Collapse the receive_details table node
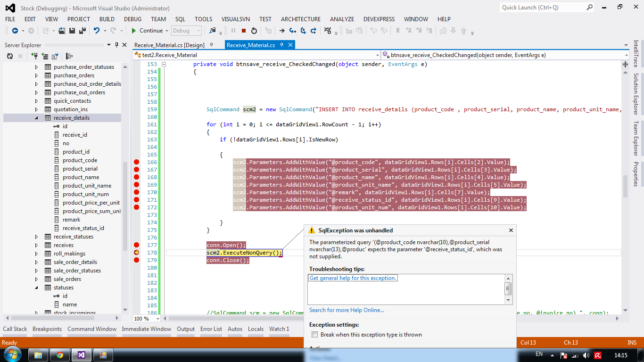The image size is (644, 362). click(37, 118)
